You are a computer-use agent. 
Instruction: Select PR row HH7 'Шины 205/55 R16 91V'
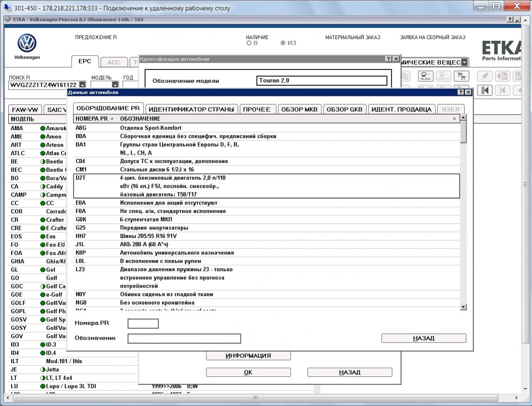[267, 236]
